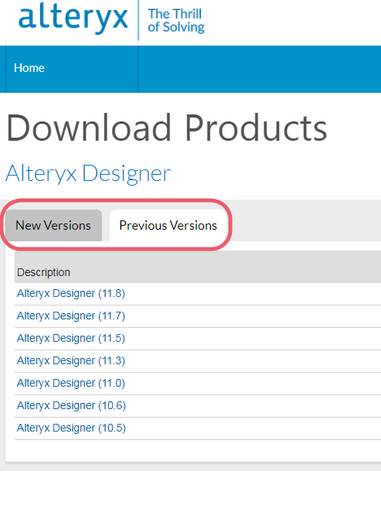Screen dimensions: 381x505
Task: Download Alteryx Designer (10.6)
Action: point(71,405)
